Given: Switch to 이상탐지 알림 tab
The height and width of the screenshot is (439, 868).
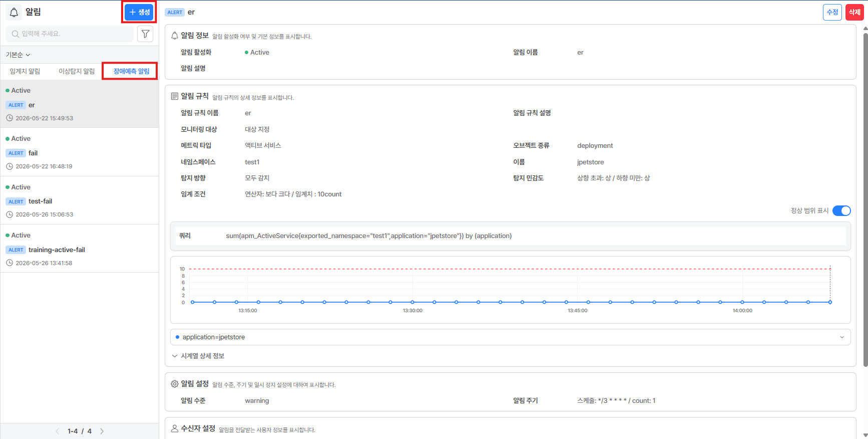Looking at the screenshot, I should point(77,71).
